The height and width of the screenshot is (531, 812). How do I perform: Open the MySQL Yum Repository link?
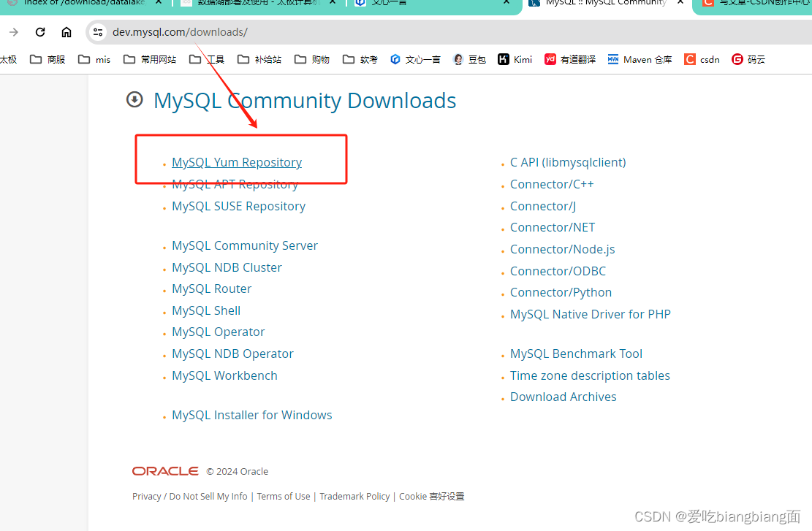236,162
